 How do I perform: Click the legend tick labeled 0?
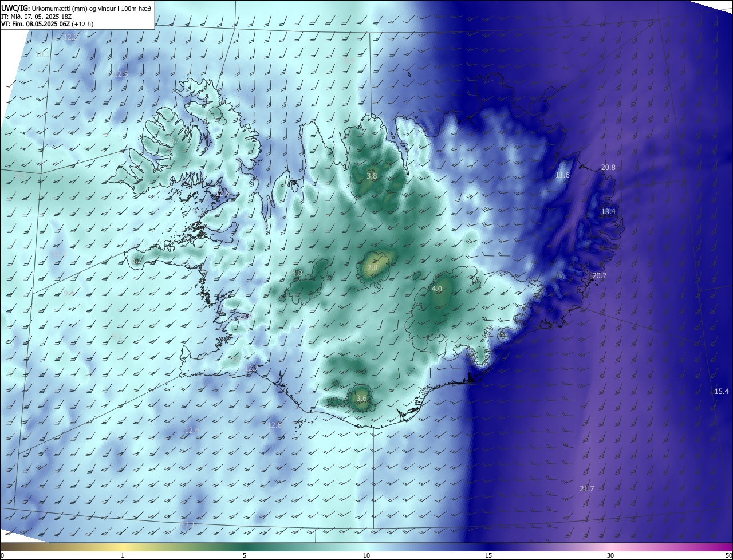2,556
